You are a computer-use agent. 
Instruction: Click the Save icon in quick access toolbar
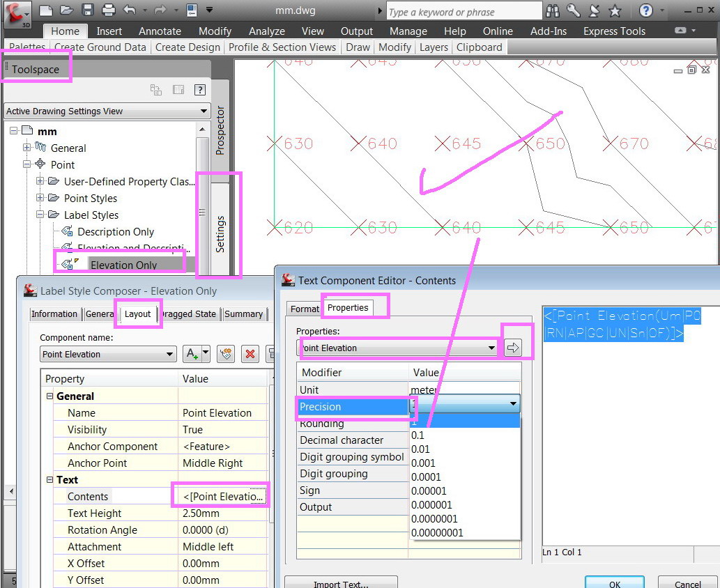pos(87,10)
